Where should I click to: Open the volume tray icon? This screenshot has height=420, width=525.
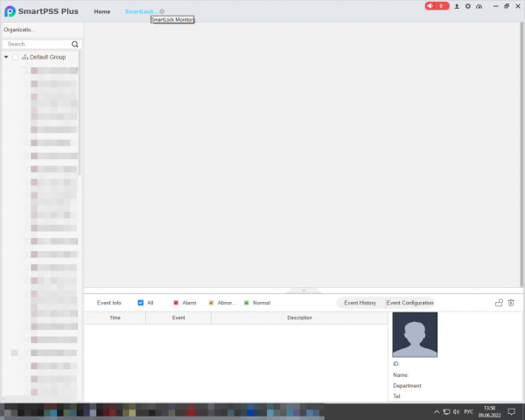point(457,412)
